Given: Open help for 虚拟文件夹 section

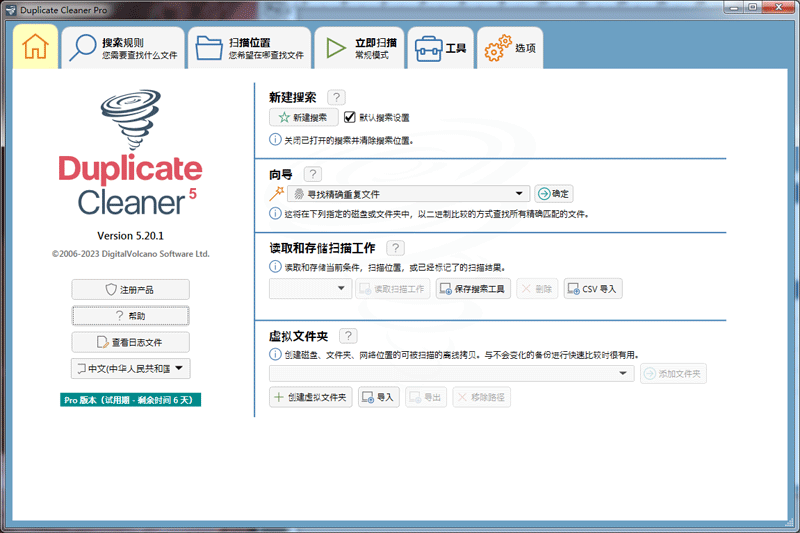Looking at the screenshot, I should pos(348,336).
